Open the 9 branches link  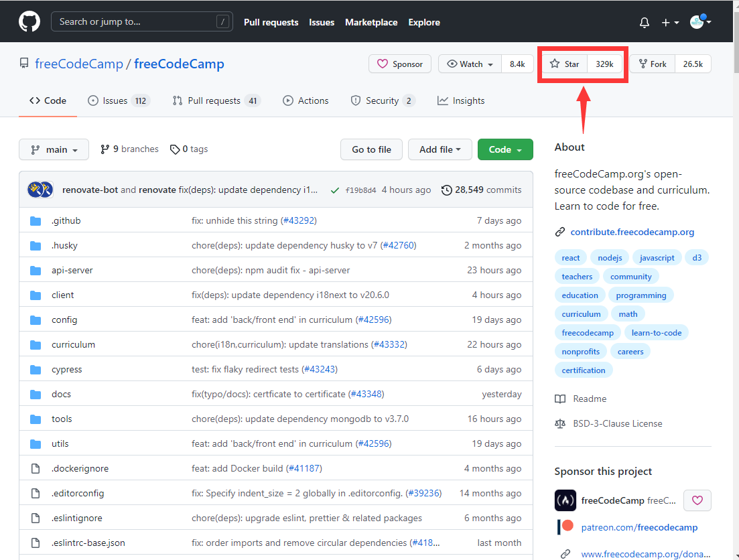tap(129, 149)
